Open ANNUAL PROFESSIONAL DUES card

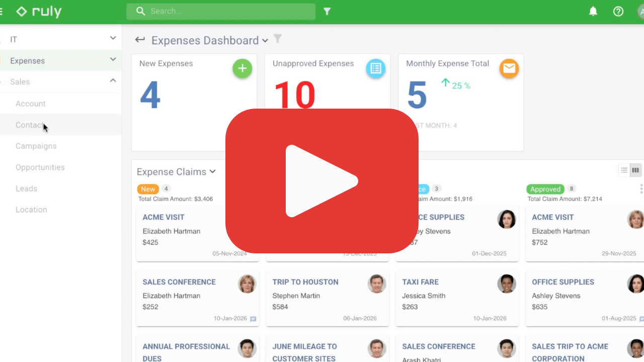(x=198, y=349)
